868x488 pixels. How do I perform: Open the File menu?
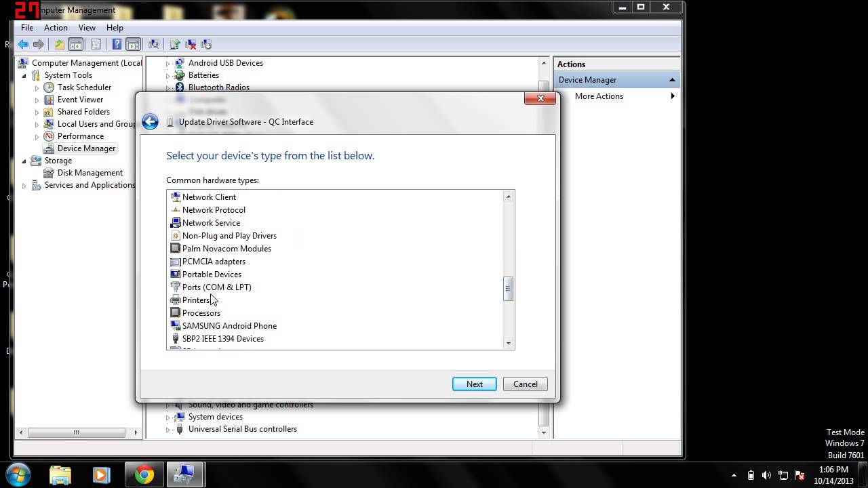[27, 28]
